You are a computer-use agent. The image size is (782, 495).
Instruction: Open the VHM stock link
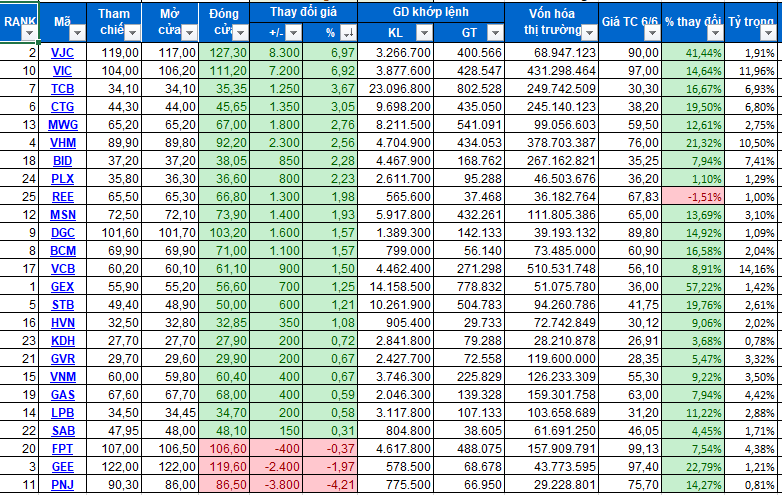pyautogui.click(x=63, y=143)
